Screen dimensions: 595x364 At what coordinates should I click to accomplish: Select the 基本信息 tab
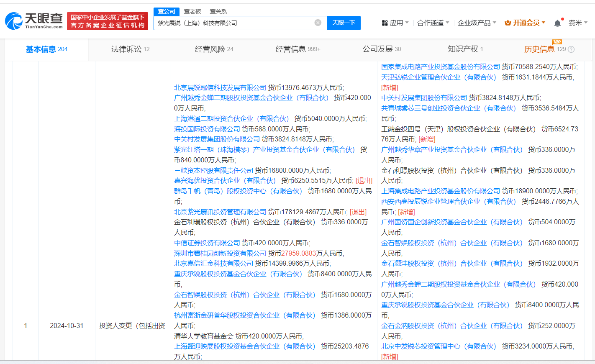click(46, 49)
